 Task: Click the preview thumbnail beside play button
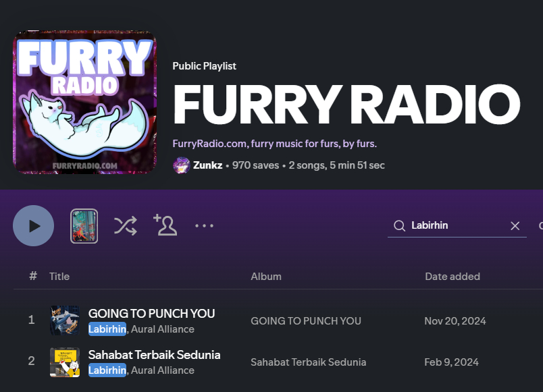[x=84, y=226]
